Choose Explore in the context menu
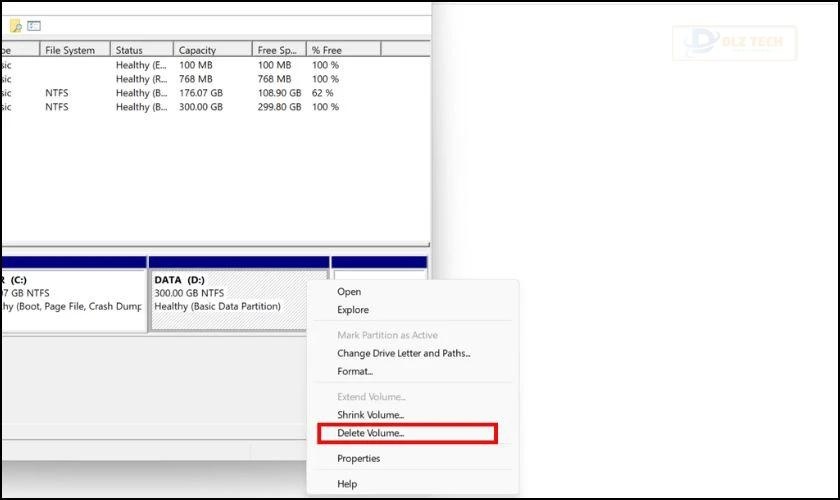The image size is (840, 500). pos(352,310)
